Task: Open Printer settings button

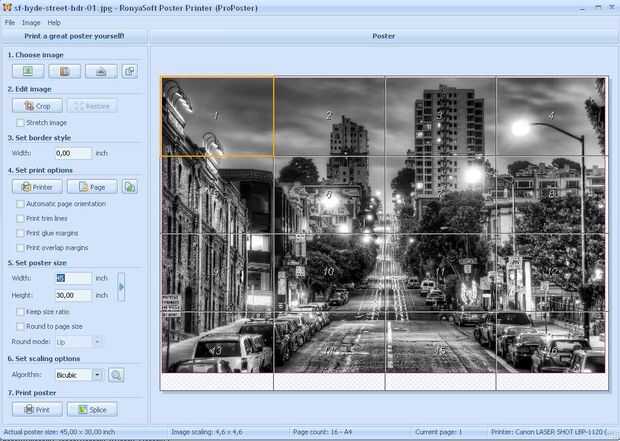Action: tap(37, 187)
